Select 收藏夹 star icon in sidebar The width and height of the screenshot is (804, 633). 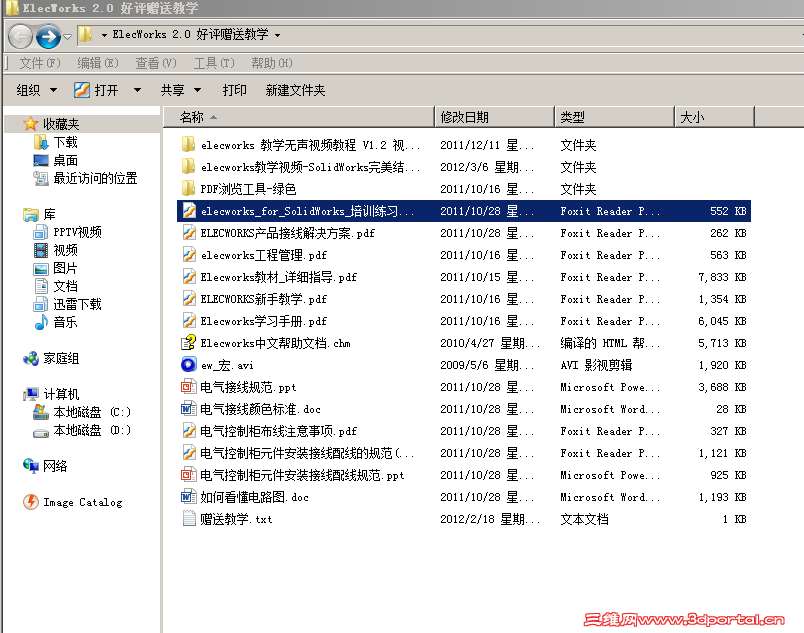[x=31, y=124]
